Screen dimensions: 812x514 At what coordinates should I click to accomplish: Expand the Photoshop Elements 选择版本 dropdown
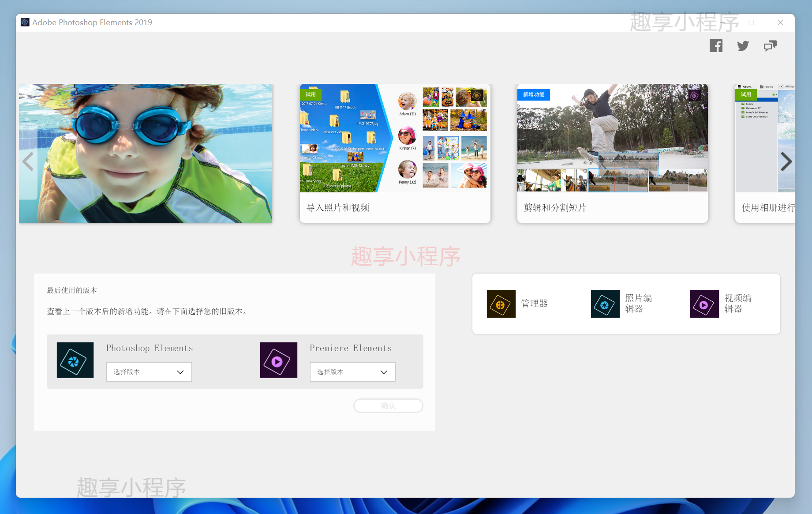point(149,372)
